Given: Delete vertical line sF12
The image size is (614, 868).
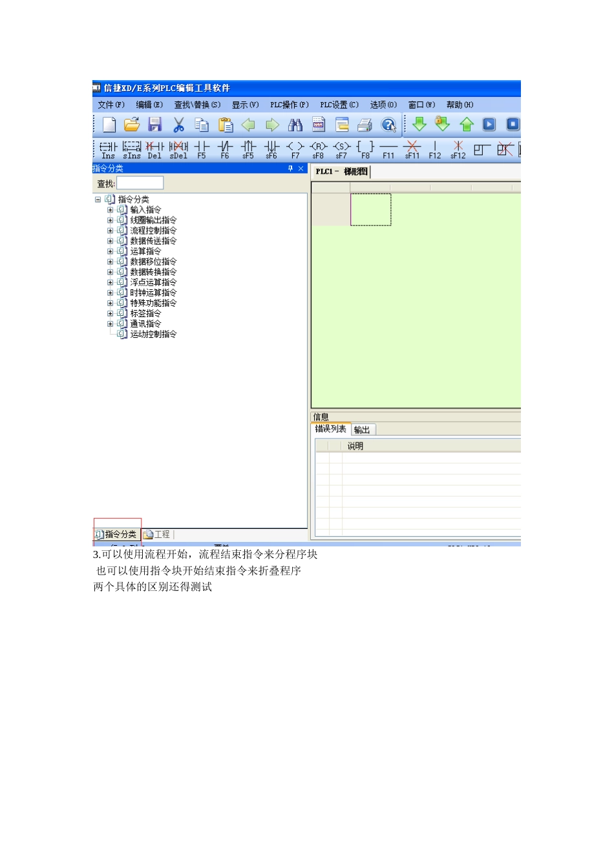Looking at the screenshot, I should click(458, 150).
